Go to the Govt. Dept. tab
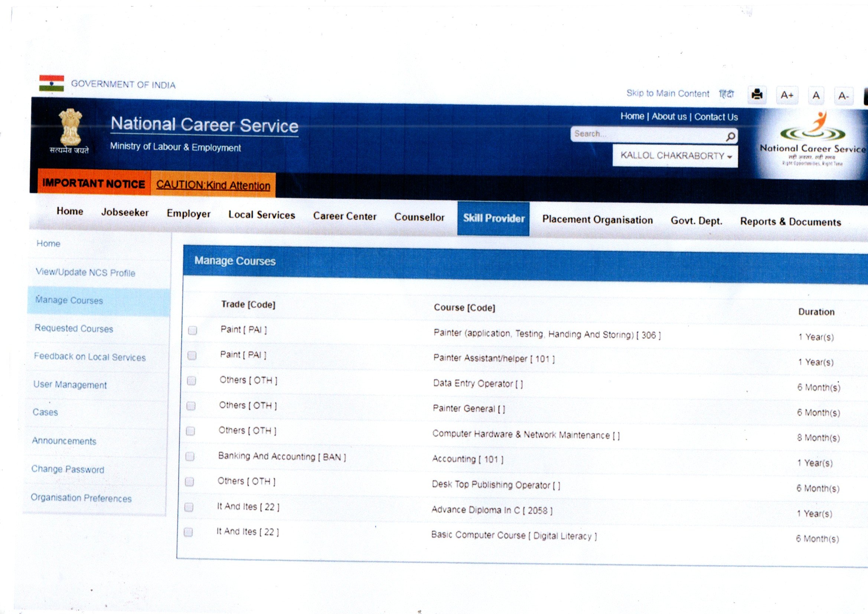The height and width of the screenshot is (614, 868). (696, 221)
